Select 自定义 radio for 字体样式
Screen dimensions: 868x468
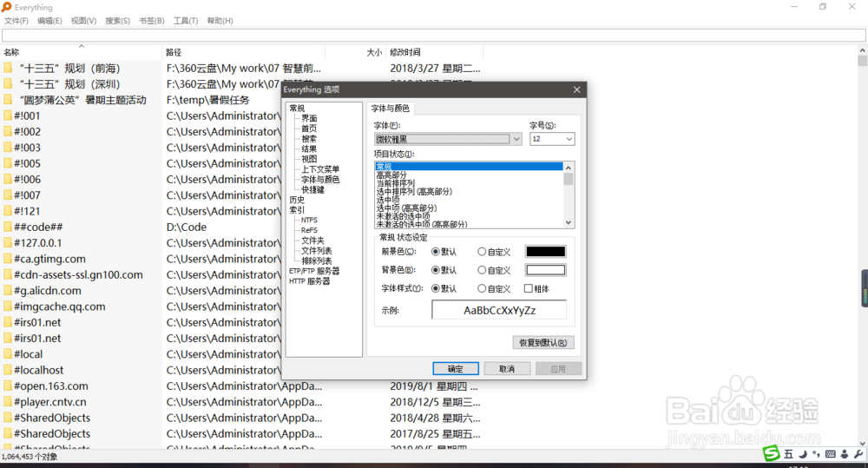tap(482, 288)
